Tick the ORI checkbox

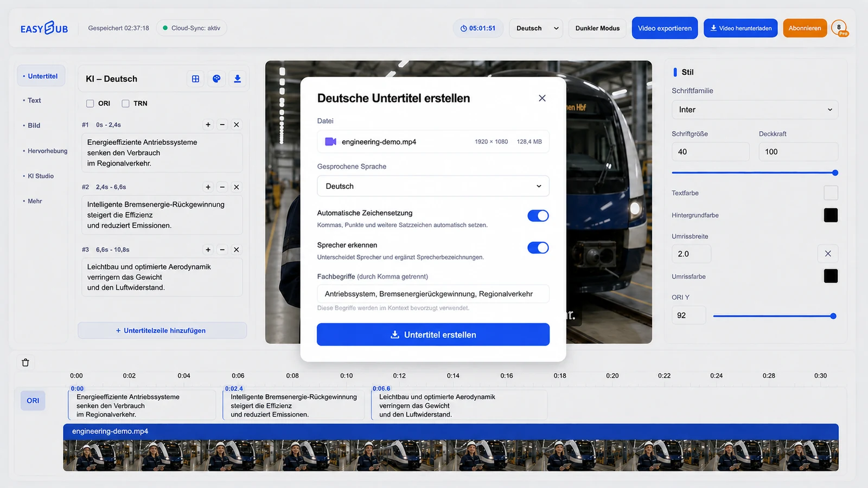(x=90, y=104)
